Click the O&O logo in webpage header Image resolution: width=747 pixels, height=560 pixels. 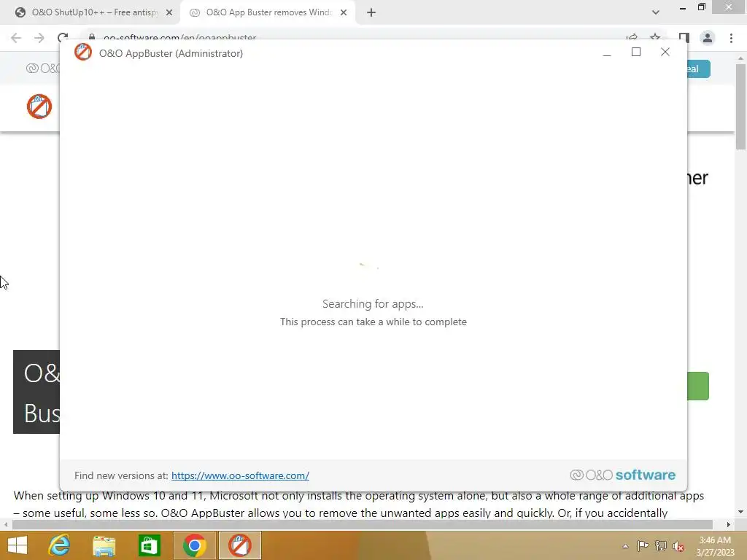pyautogui.click(x=43, y=69)
